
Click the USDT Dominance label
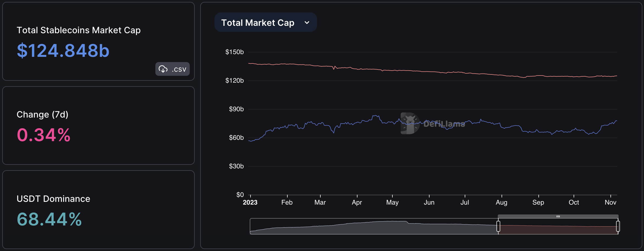click(53, 199)
